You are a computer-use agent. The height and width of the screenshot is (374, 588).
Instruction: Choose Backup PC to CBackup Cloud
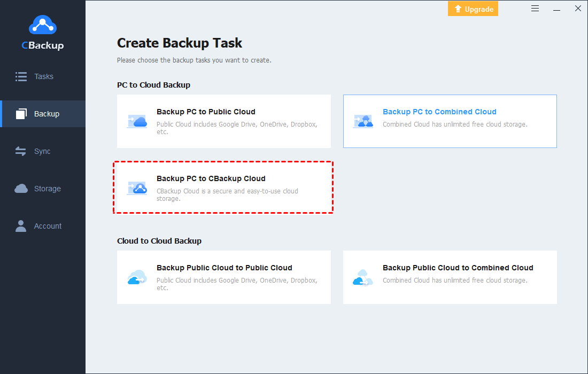click(x=223, y=188)
